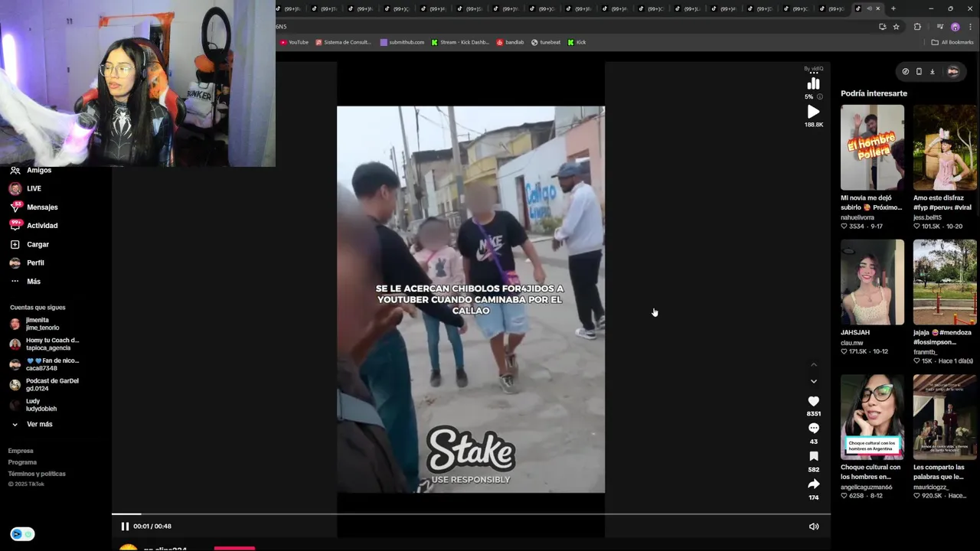This screenshot has height=551, width=980.
Task: Click the Programa footer link
Action: (22, 462)
